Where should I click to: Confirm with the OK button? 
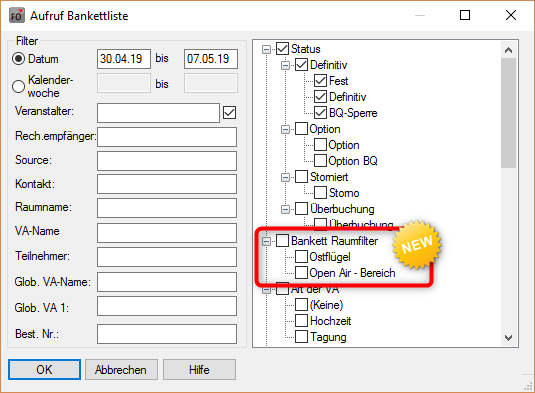tap(44, 369)
